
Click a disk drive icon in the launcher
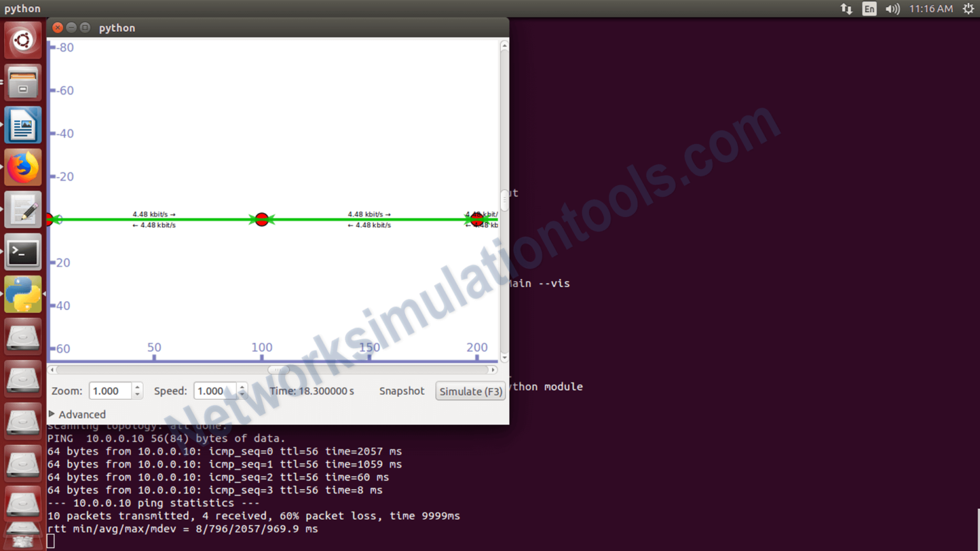pos(22,337)
